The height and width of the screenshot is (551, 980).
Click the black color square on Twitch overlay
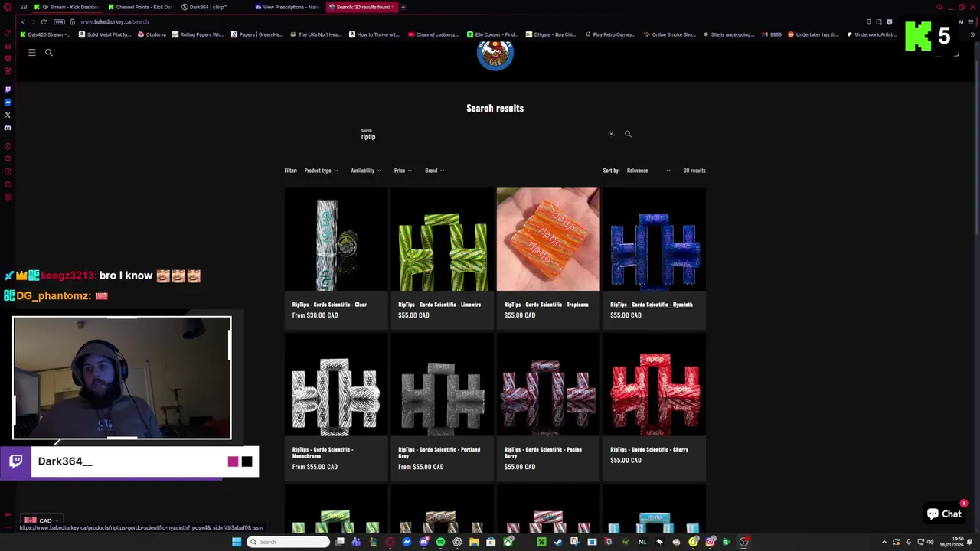click(x=247, y=461)
